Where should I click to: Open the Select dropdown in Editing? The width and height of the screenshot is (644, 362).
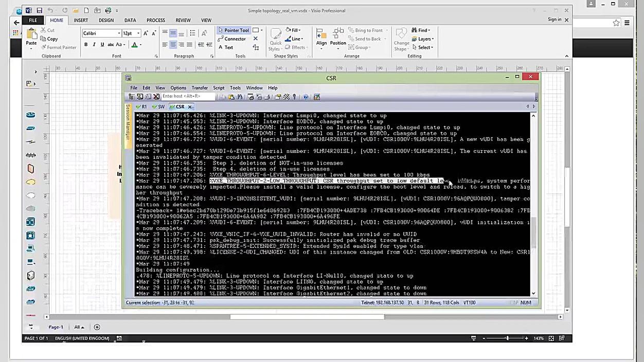click(422, 47)
